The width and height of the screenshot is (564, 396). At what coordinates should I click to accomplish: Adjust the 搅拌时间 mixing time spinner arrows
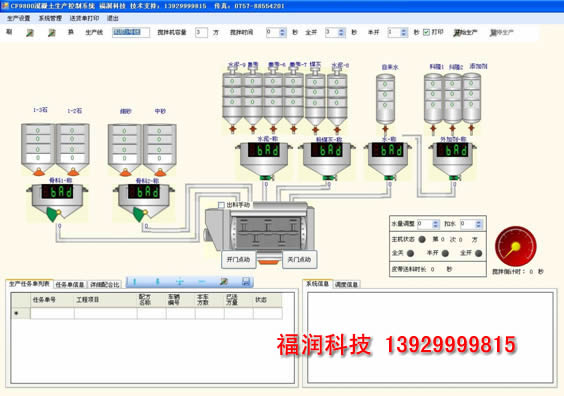(x=282, y=33)
